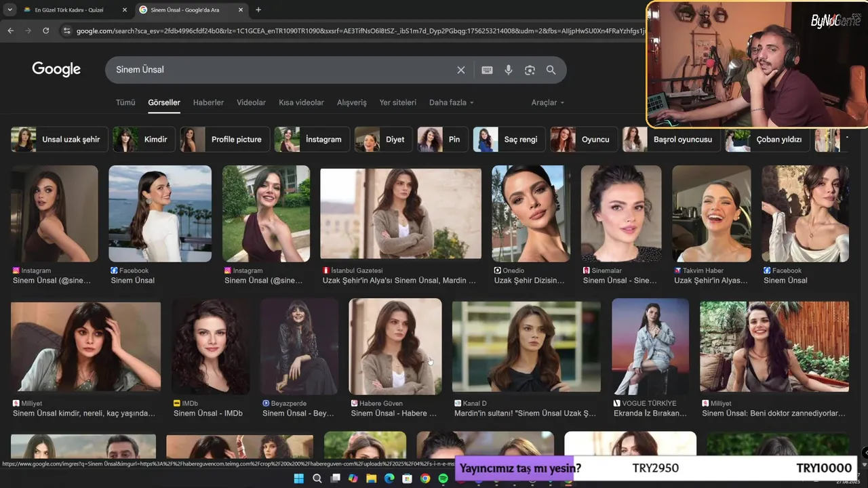
Task: Click inside the Sinem Ünsal search field
Action: [x=281, y=70]
